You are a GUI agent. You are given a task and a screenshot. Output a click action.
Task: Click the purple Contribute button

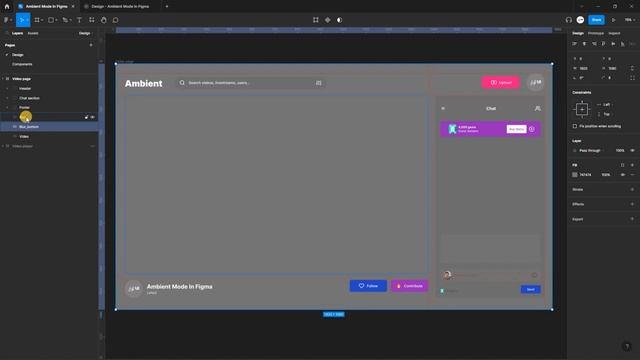coord(409,286)
